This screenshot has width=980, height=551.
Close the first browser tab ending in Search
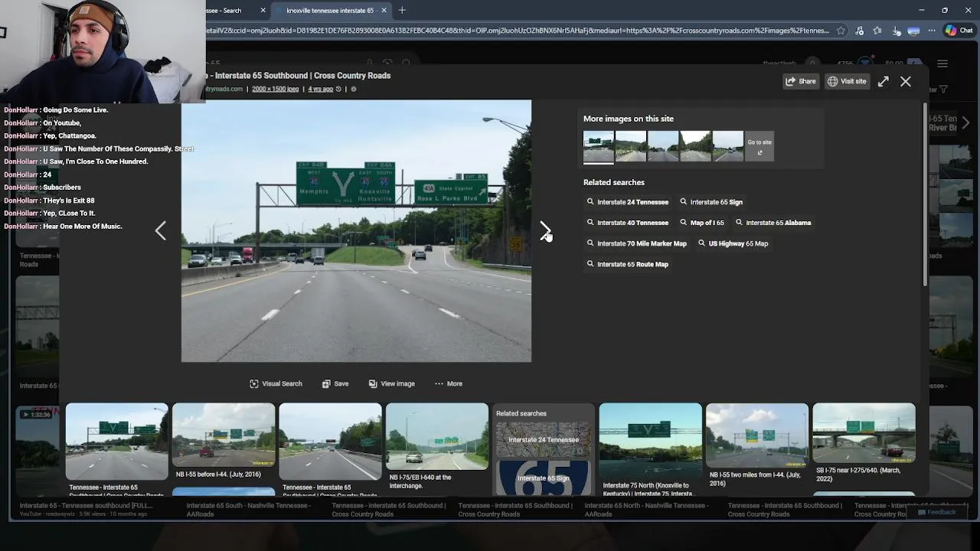(263, 10)
